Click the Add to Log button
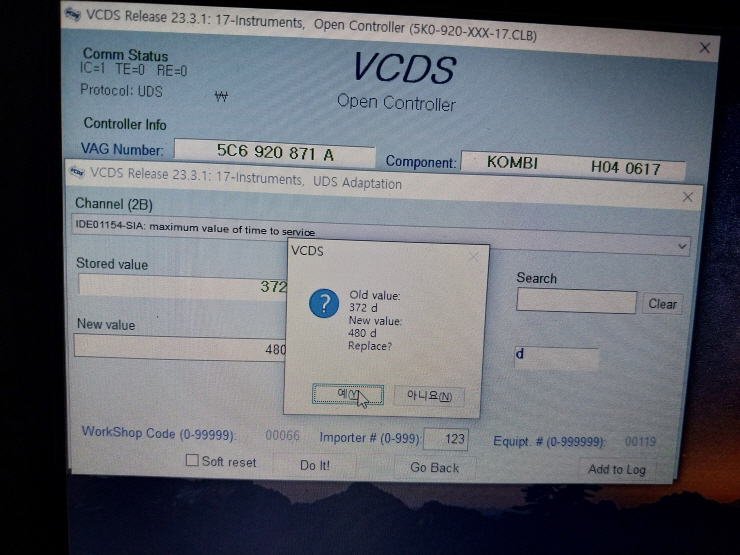 coord(617,469)
